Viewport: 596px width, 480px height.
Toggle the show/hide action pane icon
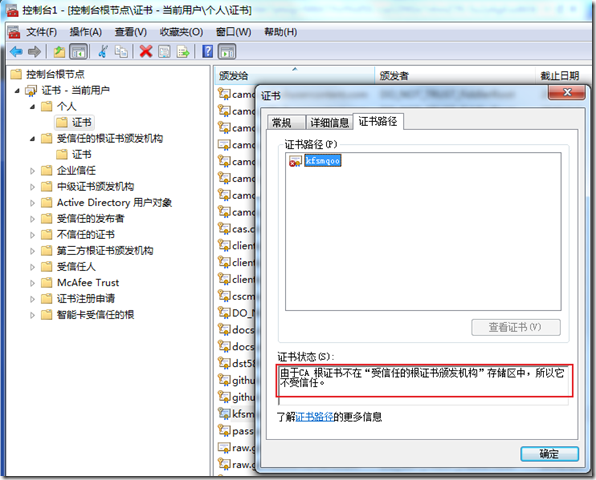(227, 51)
